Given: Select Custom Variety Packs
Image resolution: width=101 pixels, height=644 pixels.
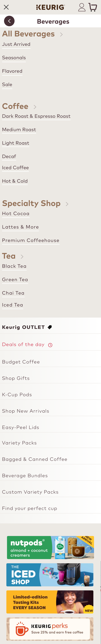Looking at the screenshot, I should [x=30, y=492].
